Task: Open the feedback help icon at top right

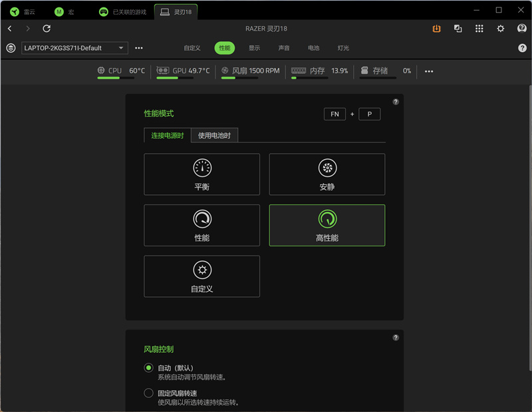Action: tap(522, 28)
